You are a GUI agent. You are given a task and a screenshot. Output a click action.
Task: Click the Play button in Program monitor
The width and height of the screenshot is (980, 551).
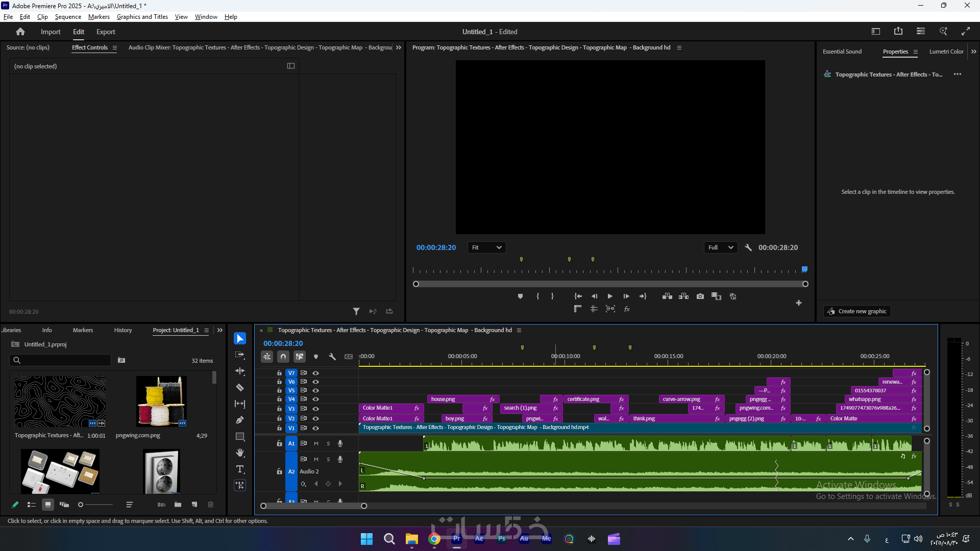click(610, 296)
